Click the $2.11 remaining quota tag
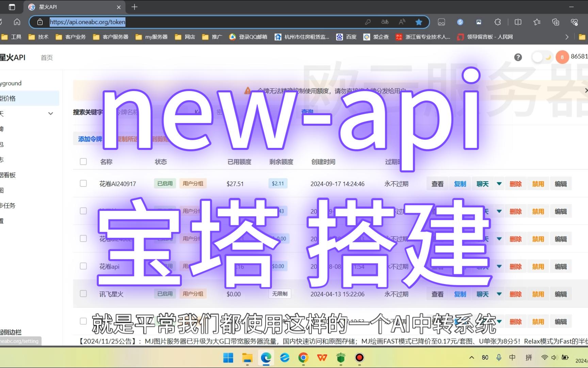The width and height of the screenshot is (588, 368). coord(278,183)
